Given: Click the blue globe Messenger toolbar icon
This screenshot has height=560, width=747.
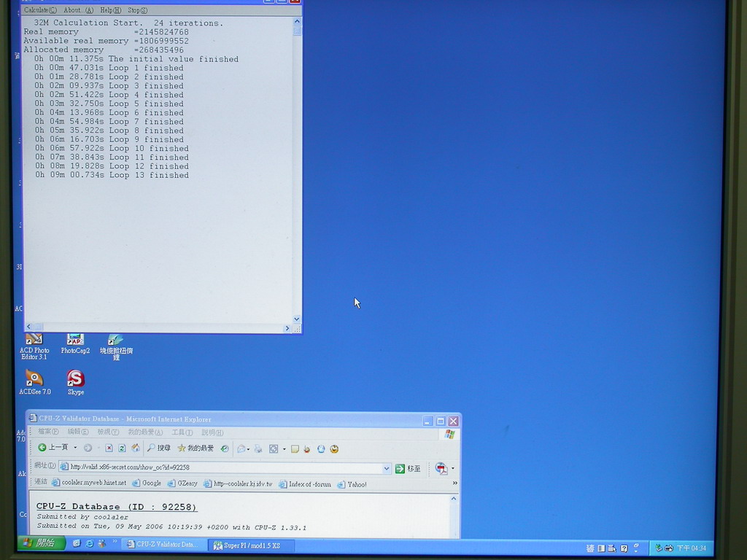Looking at the screenshot, I should [x=321, y=449].
